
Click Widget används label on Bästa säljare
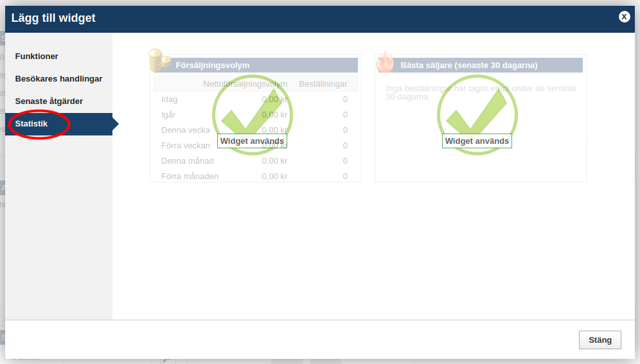(477, 141)
